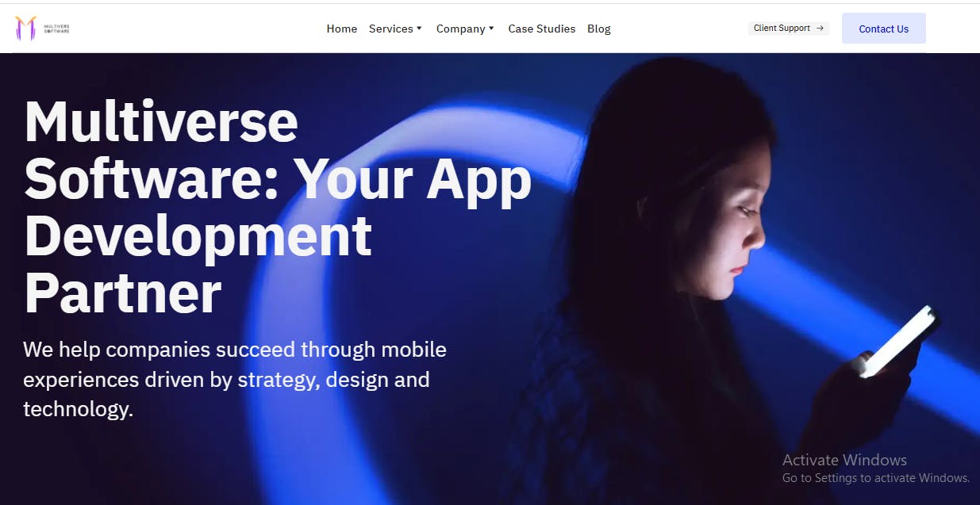Click the glowing phone in hero image
Screen dimensions: 980x505
901,341
